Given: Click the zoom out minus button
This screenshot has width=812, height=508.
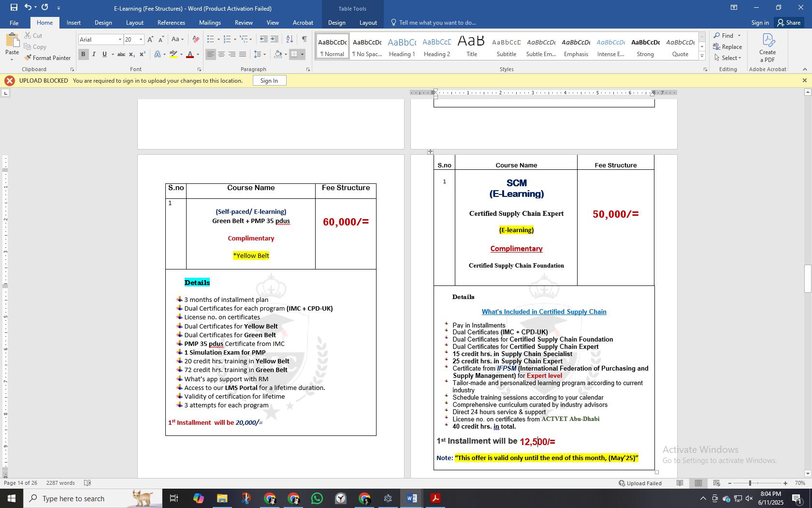Looking at the screenshot, I should (730, 483).
